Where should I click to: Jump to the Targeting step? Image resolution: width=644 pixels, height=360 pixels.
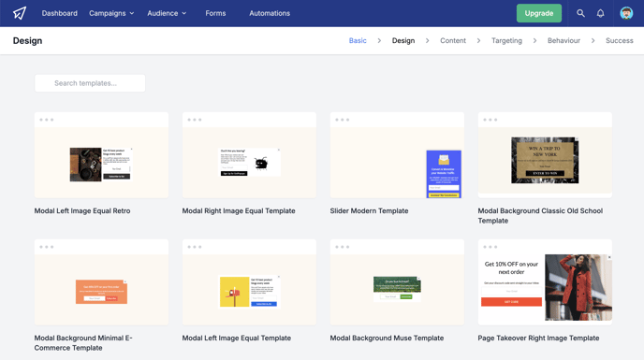tap(506, 40)
